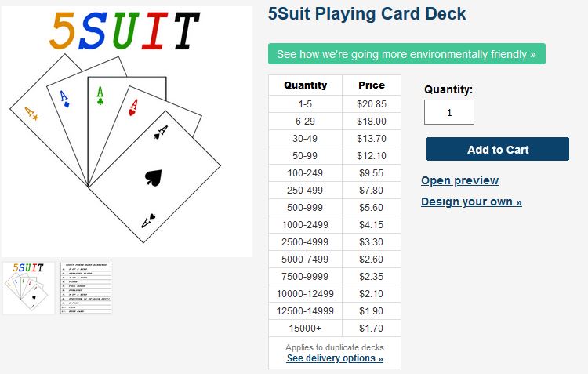Click the environmentally friendly green banner
The height and width of the screenshot is (374, 588).
406,54
